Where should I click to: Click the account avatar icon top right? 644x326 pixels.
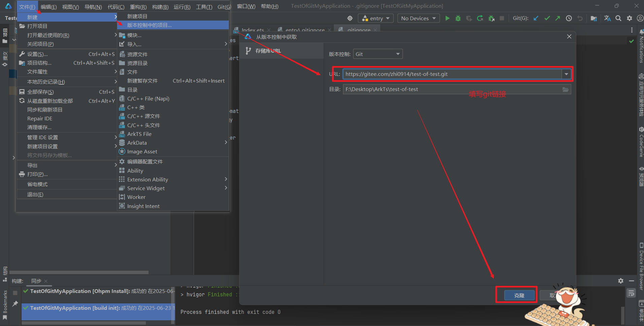tap(640, 18)
